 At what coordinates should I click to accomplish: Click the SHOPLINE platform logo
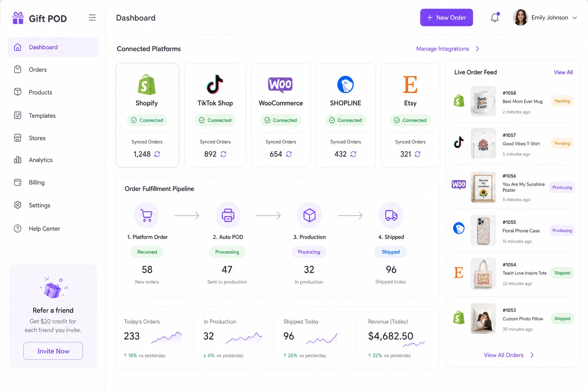(345, 85)
